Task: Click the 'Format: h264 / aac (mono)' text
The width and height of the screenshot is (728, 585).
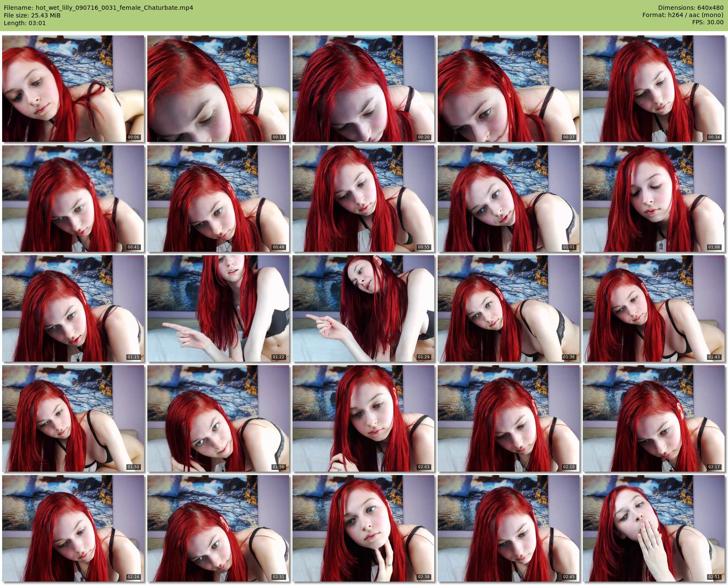Action: click(683, 15)
